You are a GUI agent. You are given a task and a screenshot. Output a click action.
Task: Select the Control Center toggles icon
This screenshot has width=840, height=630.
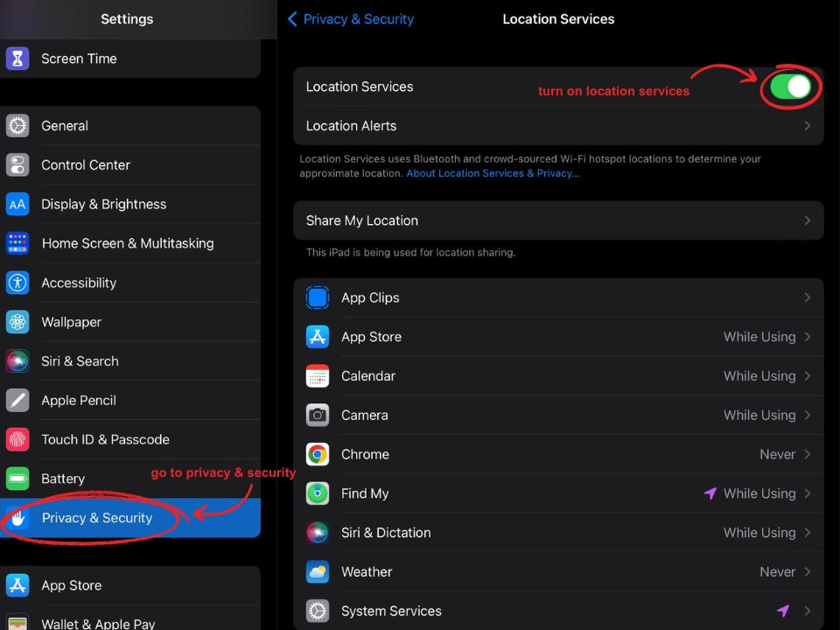point(17,165)
